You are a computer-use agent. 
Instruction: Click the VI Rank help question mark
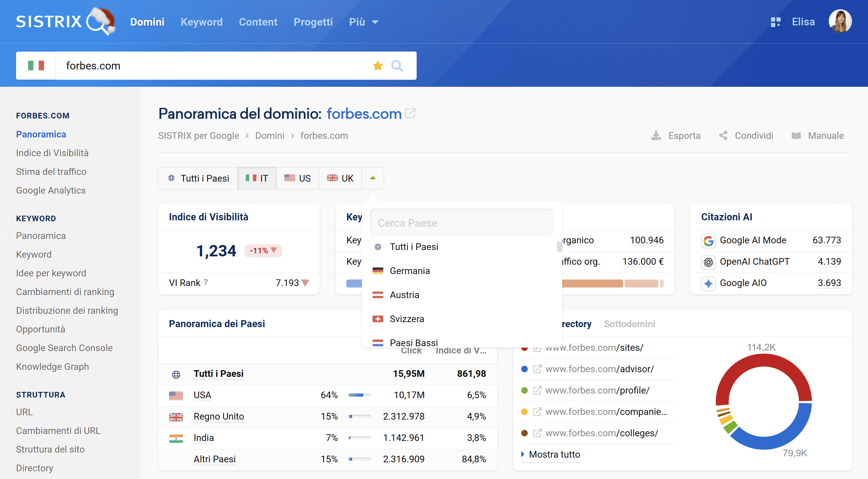coord(206,282)
